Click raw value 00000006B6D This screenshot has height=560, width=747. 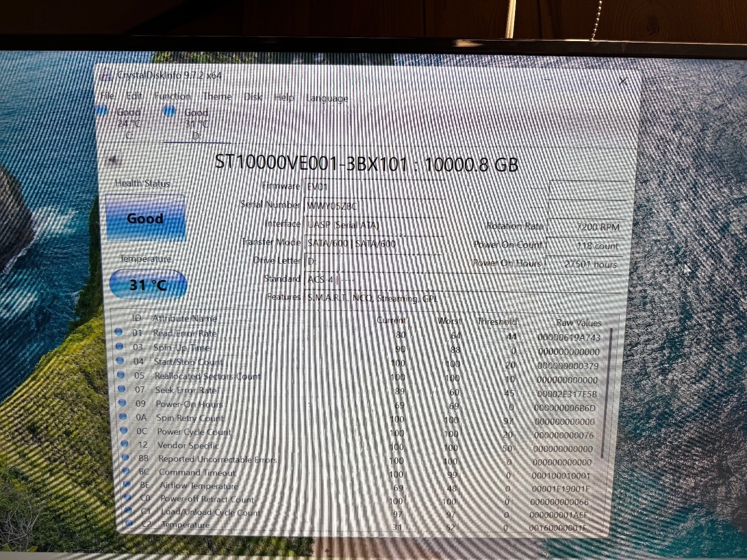[x=565, y=408]
